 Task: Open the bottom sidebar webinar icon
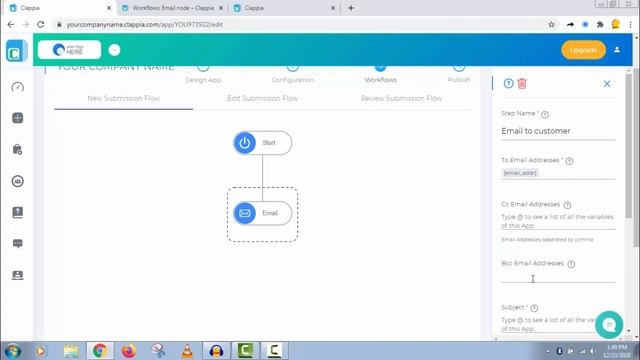(18, 275)
